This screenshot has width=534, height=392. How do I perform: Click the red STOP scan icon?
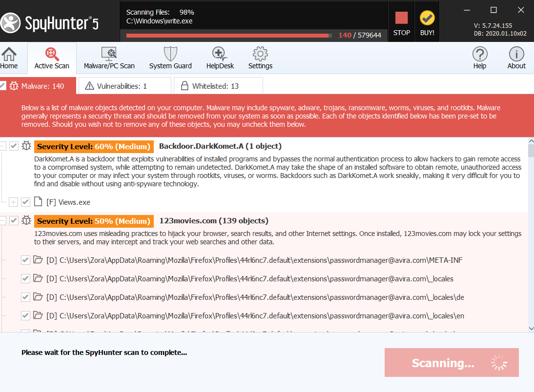[x=401, y=18]
